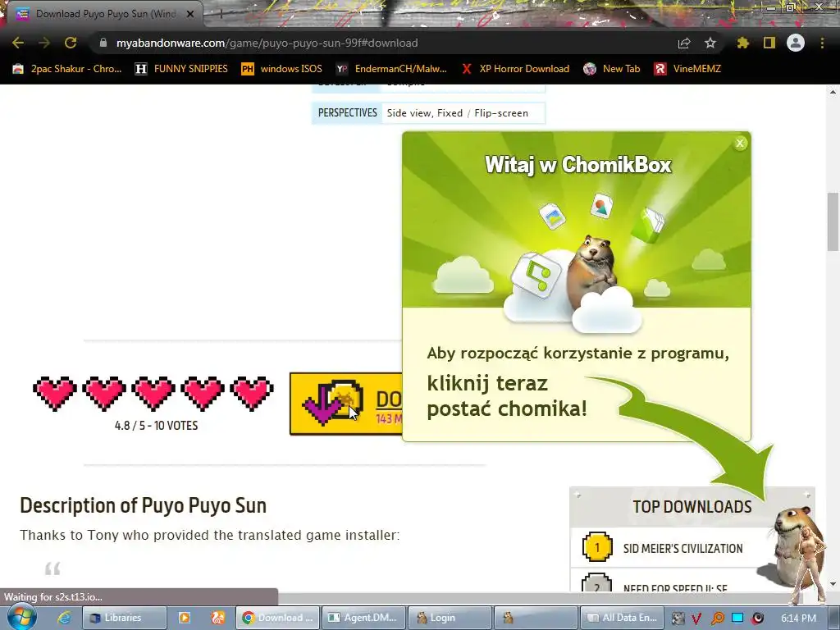Open the Libraries taskbar window
Viewport: 840px width, 630px height.
coord(125,618)
